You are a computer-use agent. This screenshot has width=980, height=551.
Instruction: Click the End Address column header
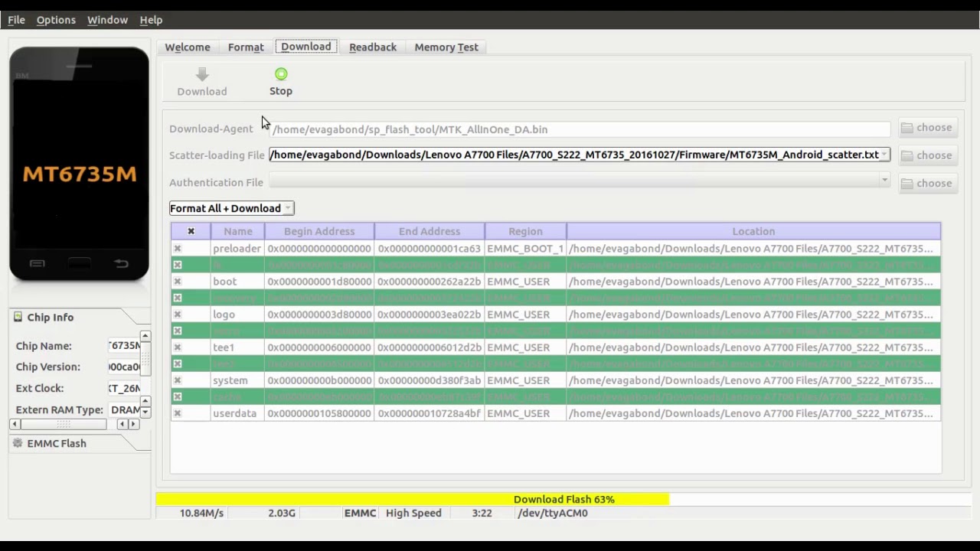click(x=430, y=231)
